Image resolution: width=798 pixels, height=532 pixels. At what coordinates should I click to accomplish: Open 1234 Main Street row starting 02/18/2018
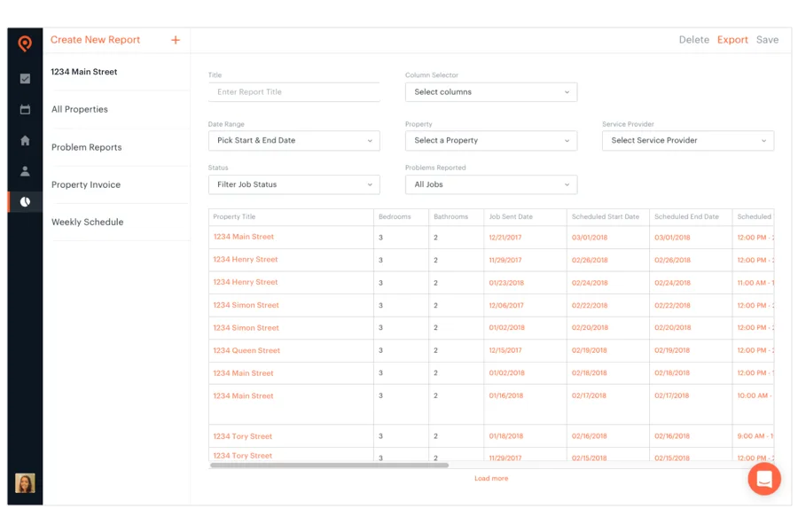tap(243, 373)
